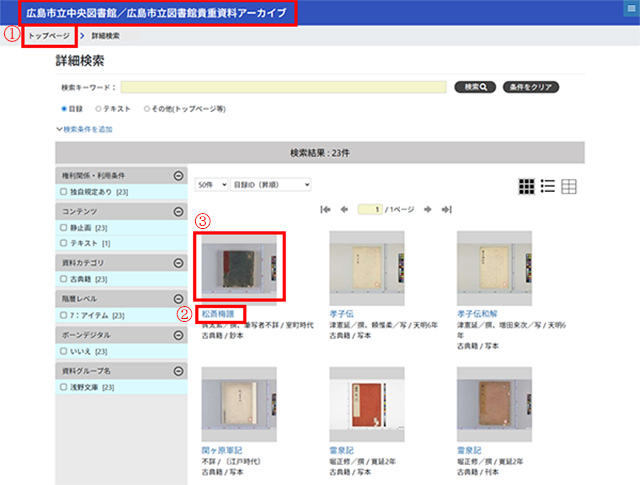Open the 孝子伝和解 item link

point(477,314)
